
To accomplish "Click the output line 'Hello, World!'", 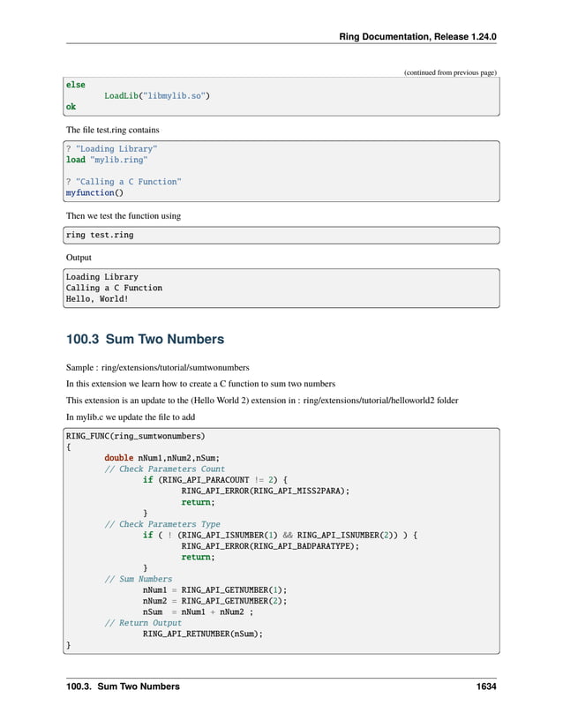I will [x=97, y=299].
